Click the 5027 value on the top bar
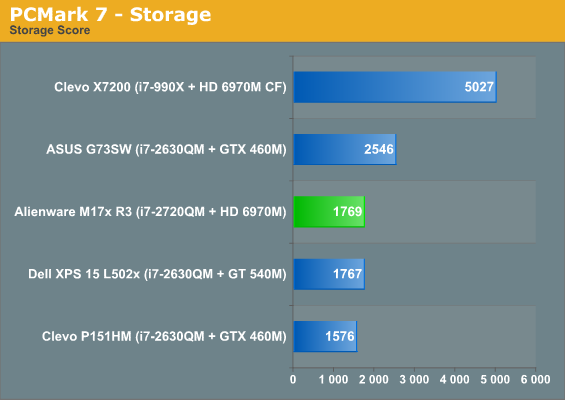The height and width of the screenshot is (400, 565). [x=479, y=87]
